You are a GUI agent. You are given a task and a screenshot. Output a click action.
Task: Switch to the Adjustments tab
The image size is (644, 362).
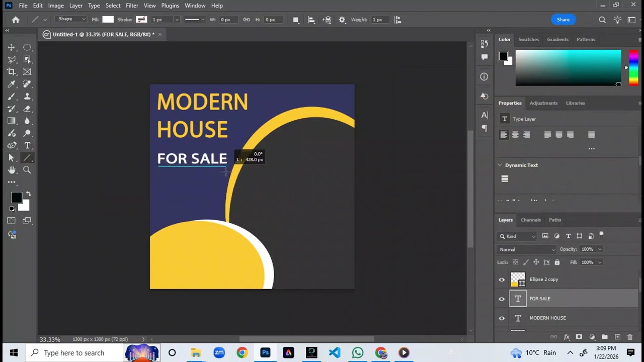pyautogui.click(x=543, y=103)
